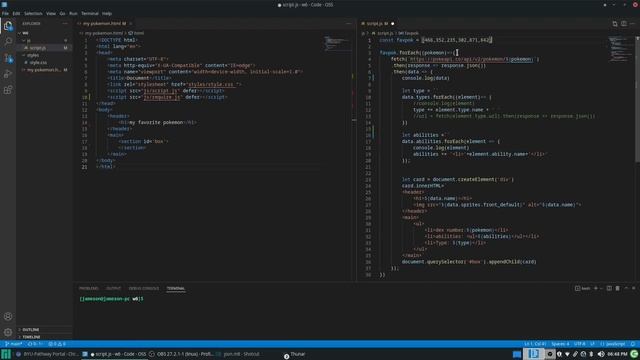Switch to the Problems panel tab
This screenshot has width=640, height=360.
click(89, 289)
